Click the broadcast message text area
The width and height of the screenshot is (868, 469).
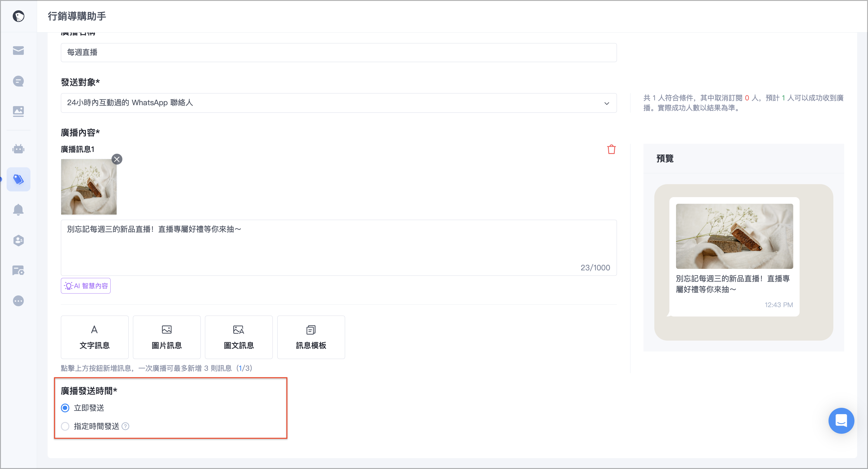(339, 248)
